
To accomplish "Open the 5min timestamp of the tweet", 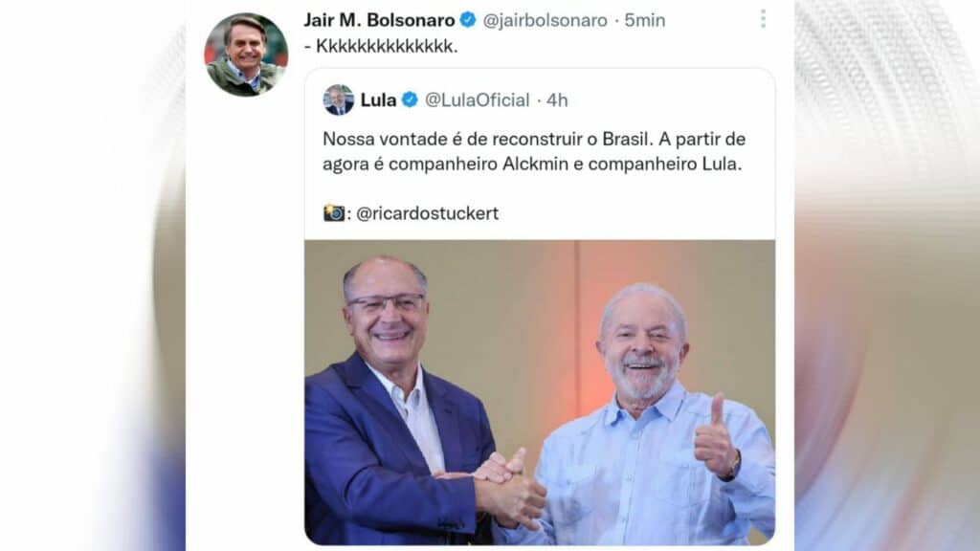I will tap(645, 21).
